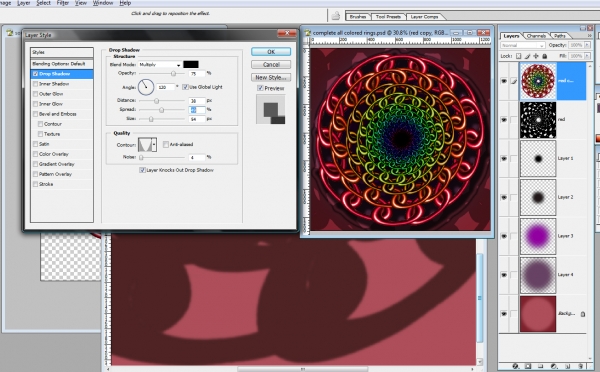Enable the Texture sub-option checkbox

coord(40,134)
